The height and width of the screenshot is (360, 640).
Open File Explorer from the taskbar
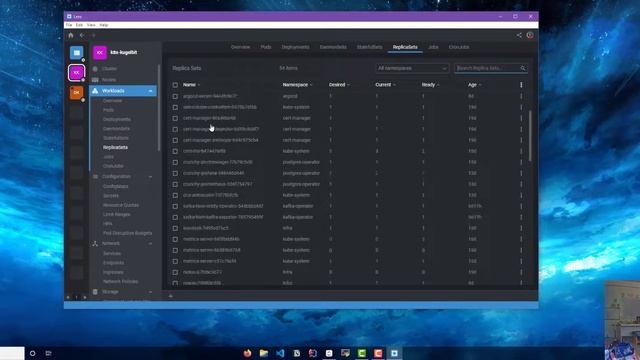tap(264, 353)
